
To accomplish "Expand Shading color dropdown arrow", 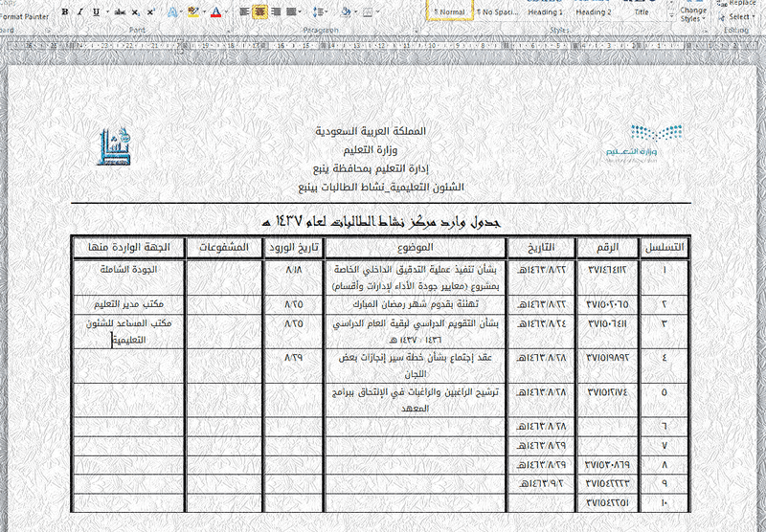I will pos(355,12).
